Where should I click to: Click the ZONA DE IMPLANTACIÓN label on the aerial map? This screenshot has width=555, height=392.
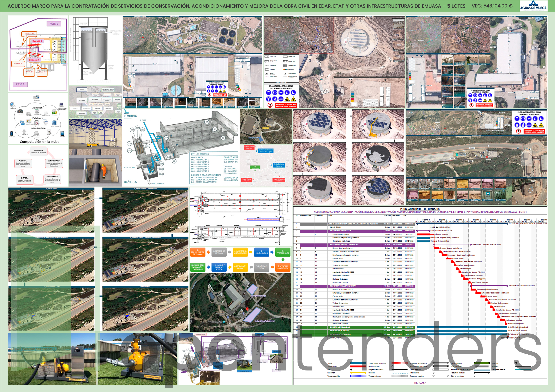coord(264,321)
